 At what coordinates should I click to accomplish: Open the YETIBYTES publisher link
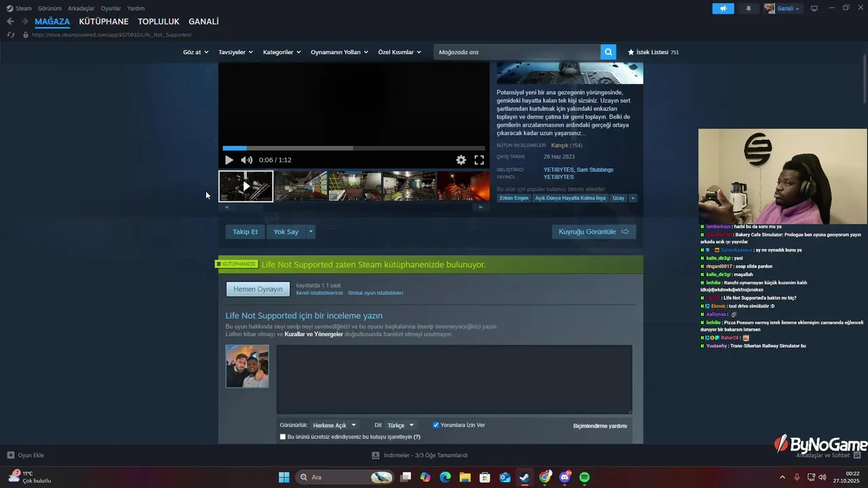coord(559,177)
